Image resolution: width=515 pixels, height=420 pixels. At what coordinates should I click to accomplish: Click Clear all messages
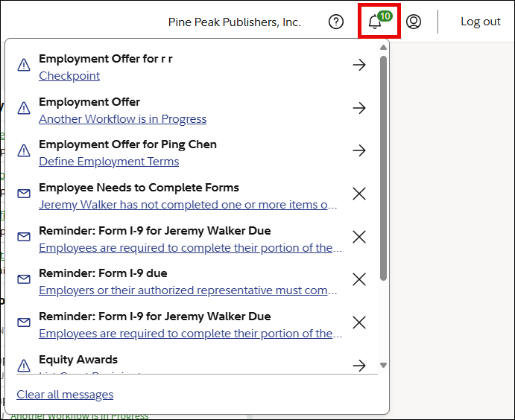coord(65,395)
